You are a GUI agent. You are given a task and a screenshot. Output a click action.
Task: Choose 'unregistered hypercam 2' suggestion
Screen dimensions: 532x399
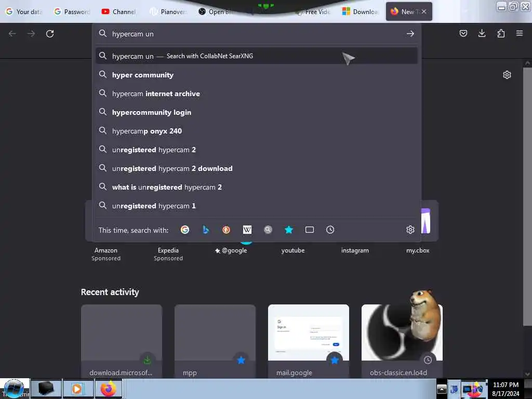pos(257,149)
